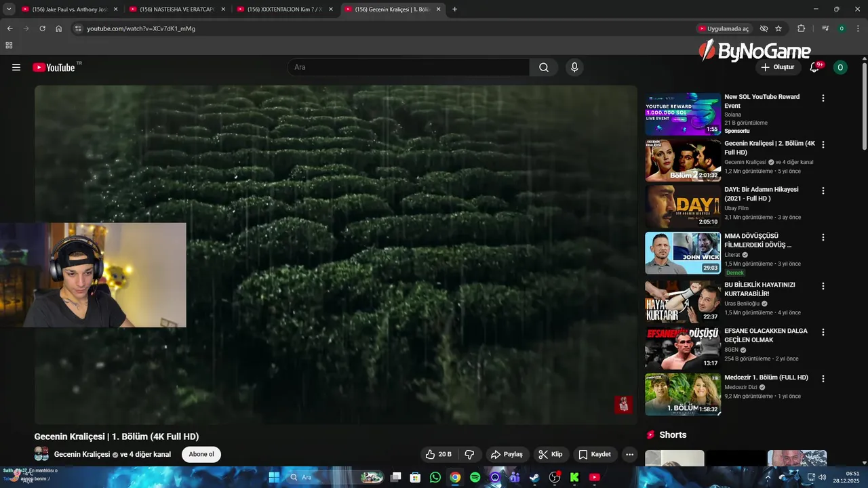Open options for Gecenin Kraliçesi 2. Bölüm
The height and width of the screenshot is (488, 868).
(x=823, y=145)
